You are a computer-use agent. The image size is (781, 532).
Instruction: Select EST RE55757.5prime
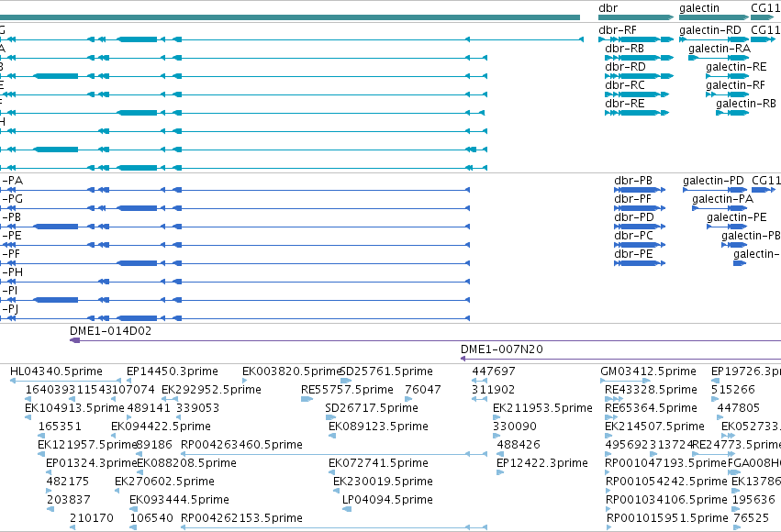point(347,390)
